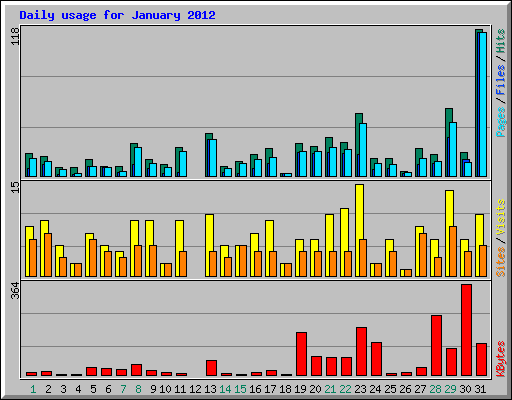Image resolution: width=512 pixels, height=400 pixels.
Task: Click the 'Sites' legend label
Action: [501, 262]
